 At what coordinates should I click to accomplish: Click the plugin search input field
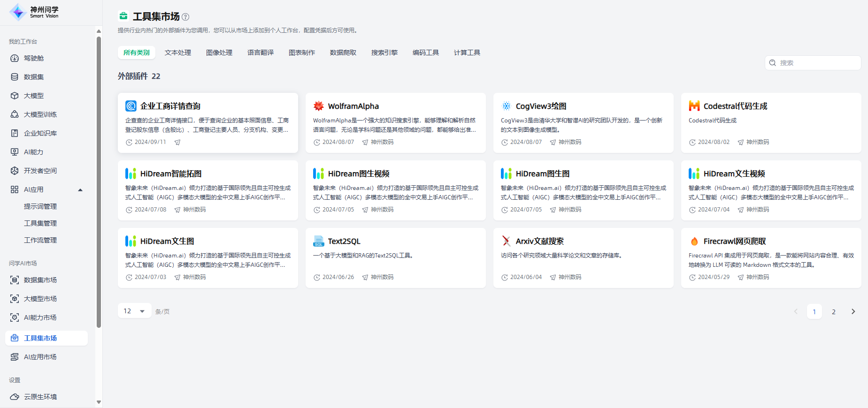(x=817, y=63)
